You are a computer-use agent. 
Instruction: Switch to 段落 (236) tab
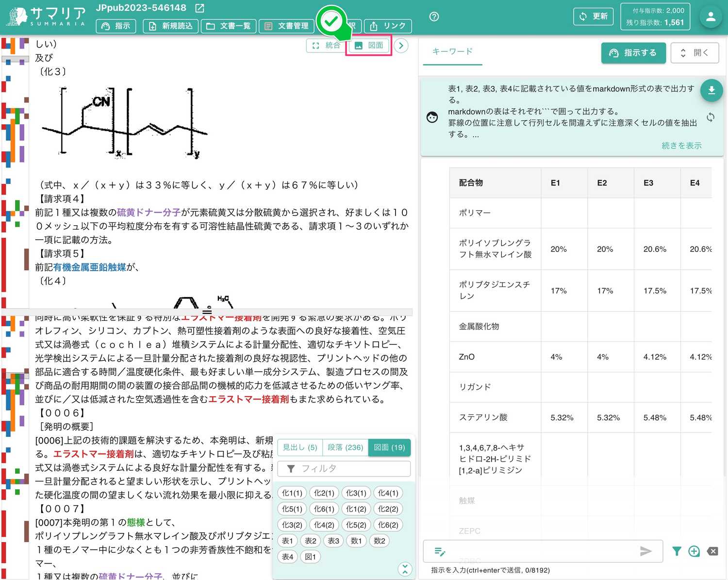(345, 447)
